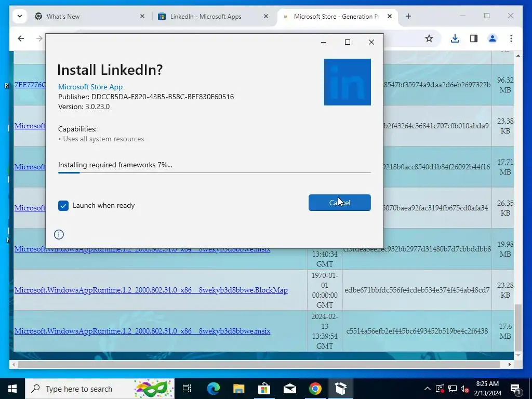
Task: Open the x86 BlockMap file link
Action: click(x=151, y=290)
